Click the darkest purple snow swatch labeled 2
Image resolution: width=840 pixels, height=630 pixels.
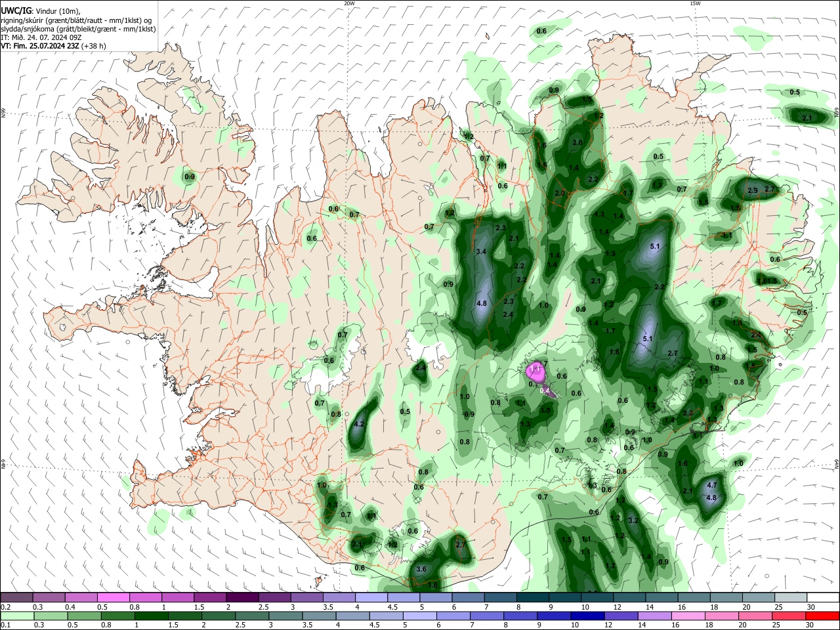[241, 598]
